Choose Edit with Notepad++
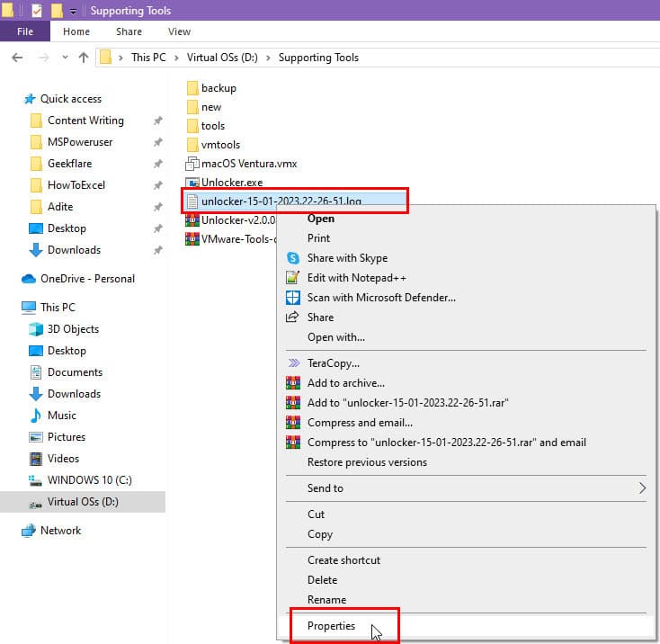660x644 pixels. click(356, 278)
